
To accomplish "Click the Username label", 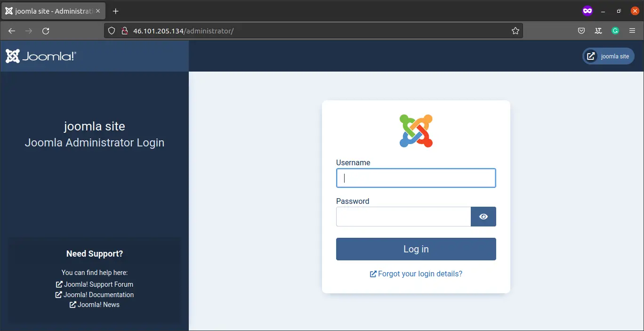I will pyautogui.click(x=353, y=162).
